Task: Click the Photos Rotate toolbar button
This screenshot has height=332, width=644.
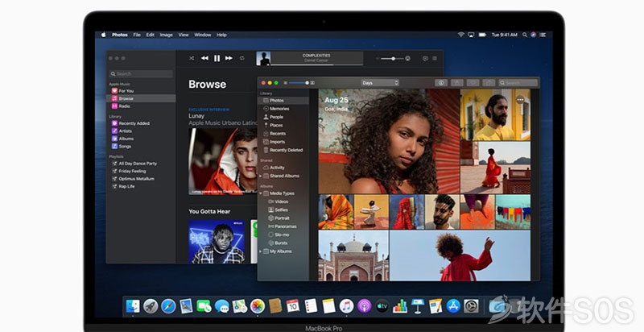Action: pyautogui.click(x=489, y=83)
